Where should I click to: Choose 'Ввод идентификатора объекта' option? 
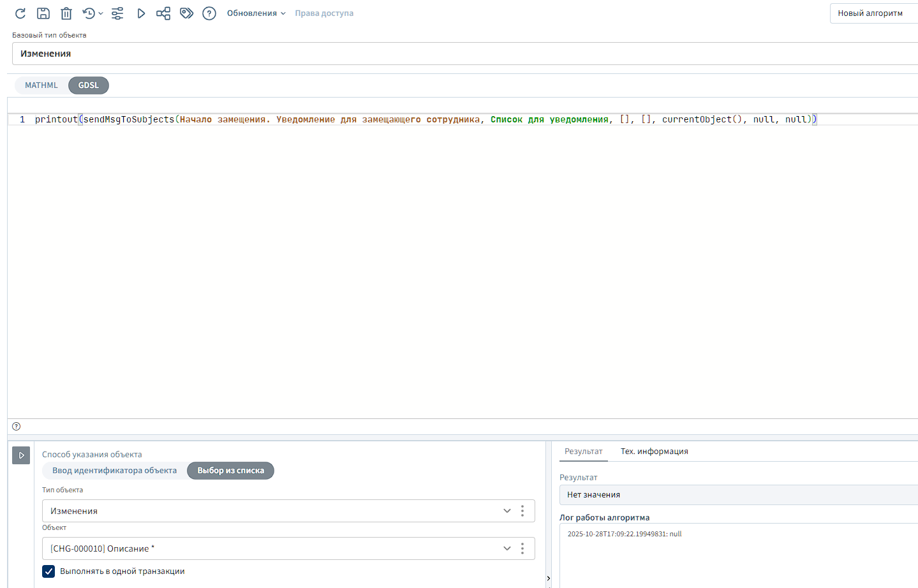click(115, 471)
